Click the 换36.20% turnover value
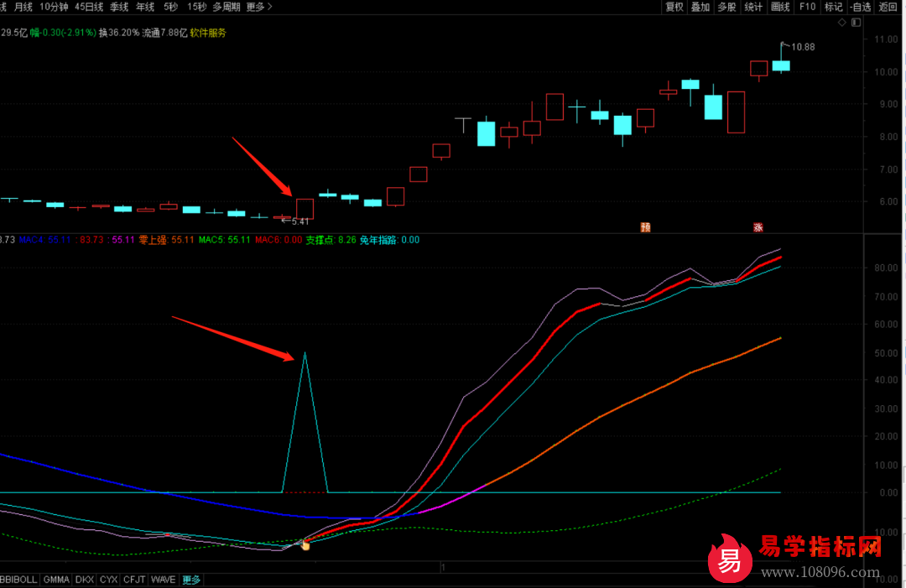Viewport: 906px width, 588px height. coord(119,33)
